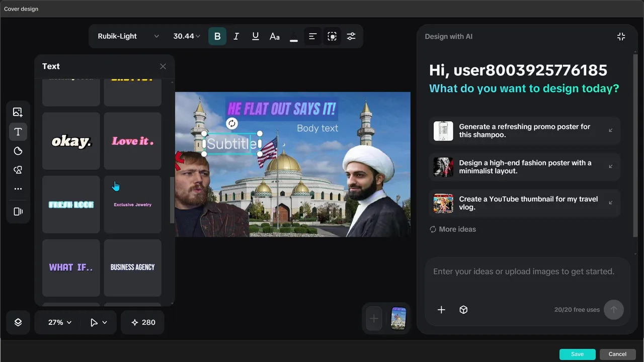Screen dimensions: 644x362
Task: Click the Design with AI panel scrollbar
Action: (x=635, y=146)
